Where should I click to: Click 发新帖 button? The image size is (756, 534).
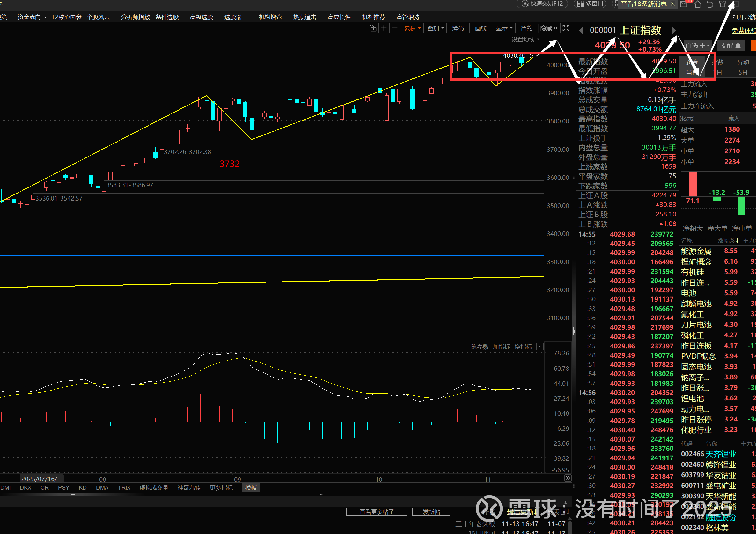[x=431, y=512]
